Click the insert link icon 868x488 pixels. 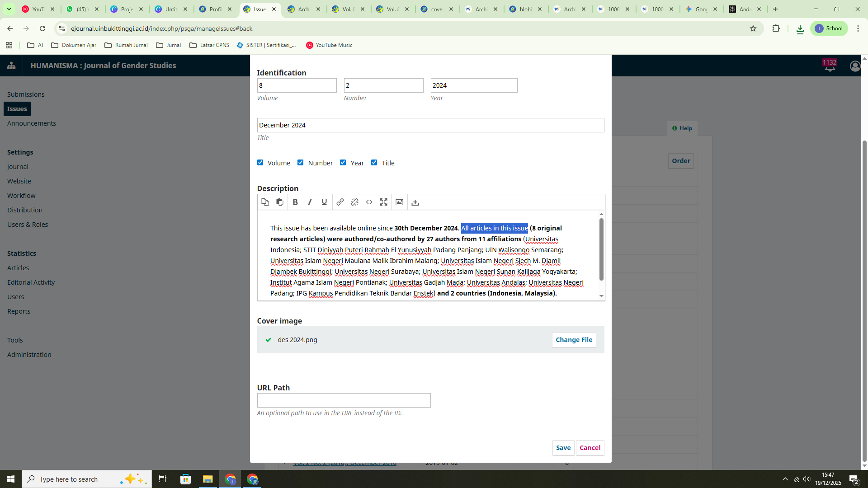(340, 202)
